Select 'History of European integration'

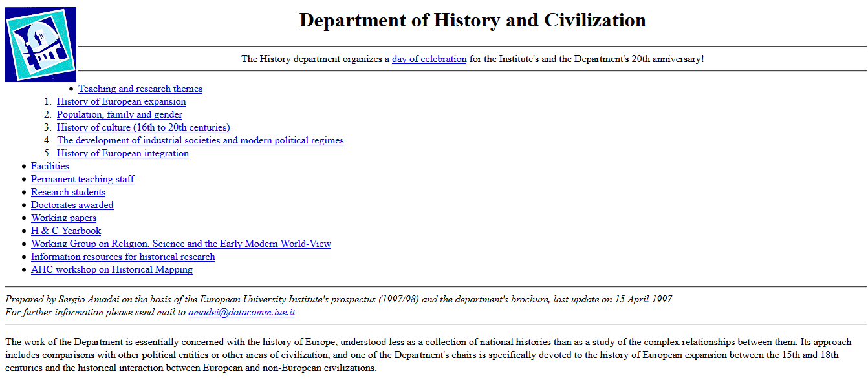(x=122, y=153)
